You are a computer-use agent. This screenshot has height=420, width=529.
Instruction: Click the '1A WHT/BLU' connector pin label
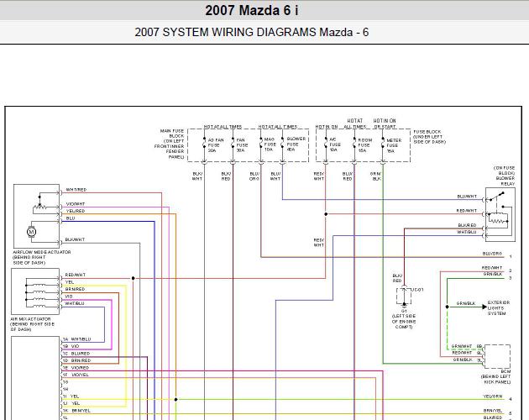76,339
